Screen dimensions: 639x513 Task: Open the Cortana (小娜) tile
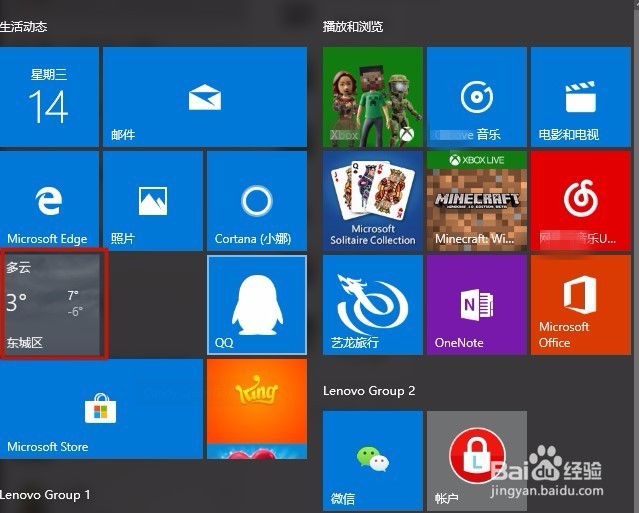[x=257, y=201]
